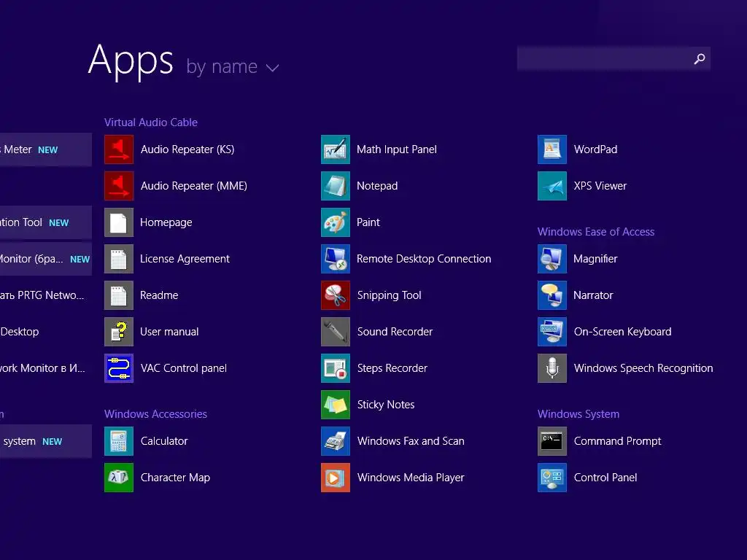
Task: Click the 'Character Map' text label
Action: click(x=175, y=477)
